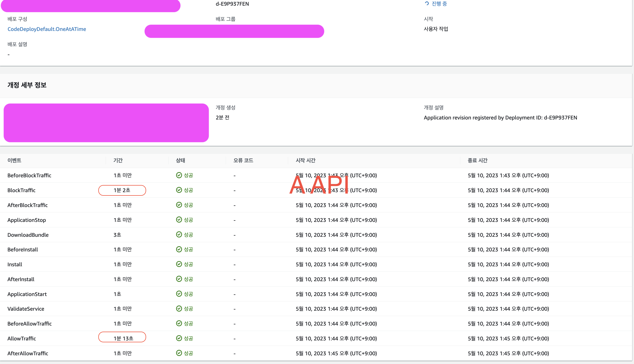Click the 개정 세부 정보 section heading
This screenshot has height=364, width=634.
pyautogui.click(x=27, y=85)
